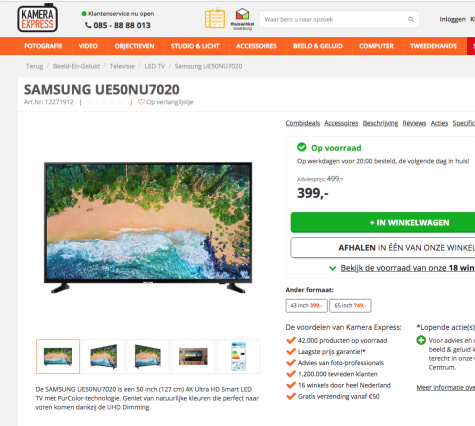
Task: Jump to the Reviews section
Action: [x=414, y=123]
